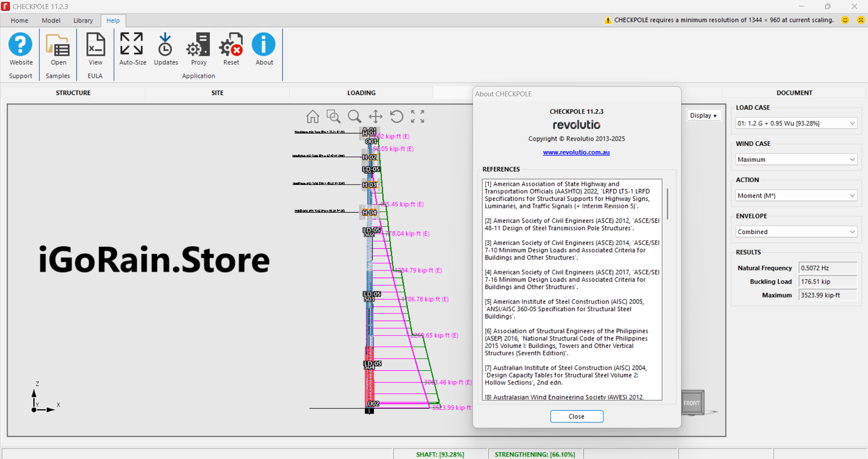868x459 pixels.
Task: Close the About CHECKPOLE dialog
Action: click(576, 416)
